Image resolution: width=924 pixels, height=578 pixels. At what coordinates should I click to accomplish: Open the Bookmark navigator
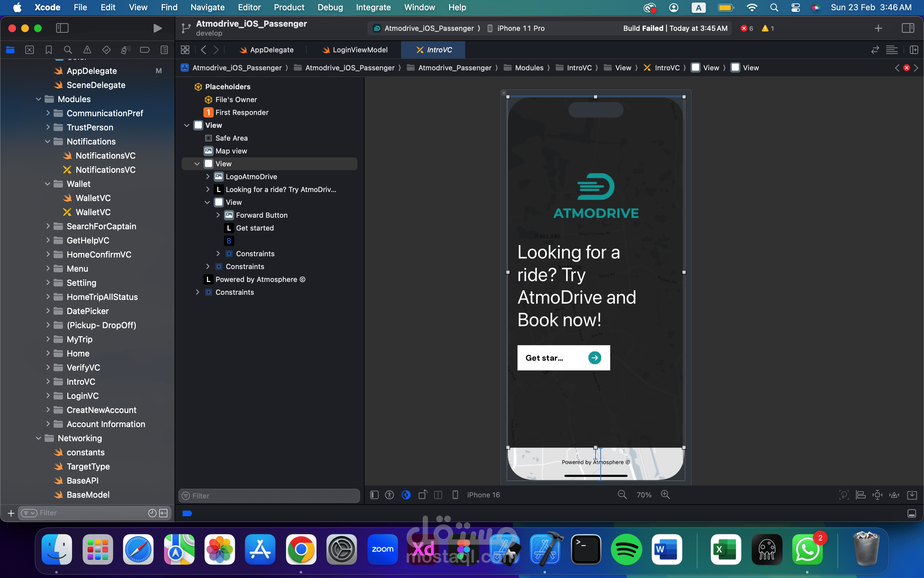coord(48,50)
